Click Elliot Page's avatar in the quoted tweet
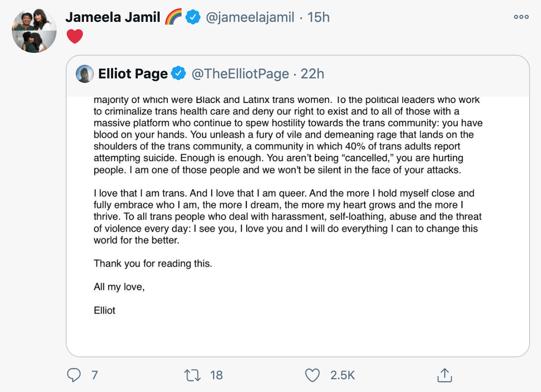The width and height of the screenshot is (541, 392). (85, 73)
